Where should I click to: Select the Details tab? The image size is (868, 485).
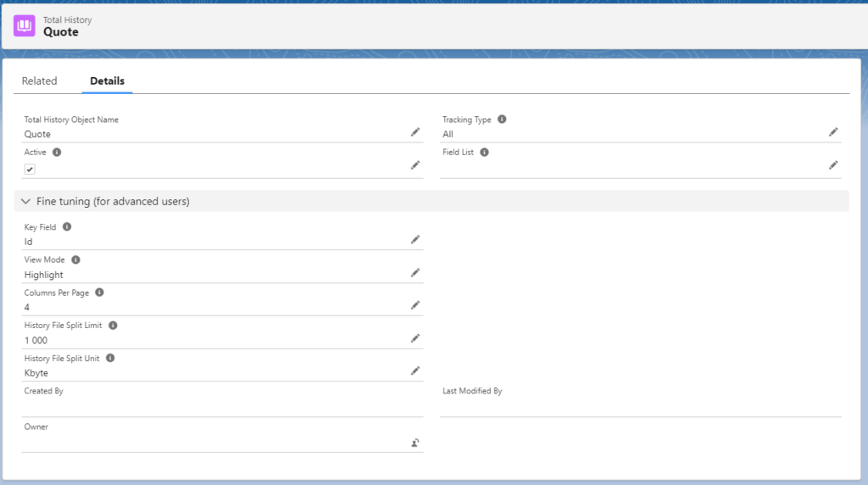point(107,81)
